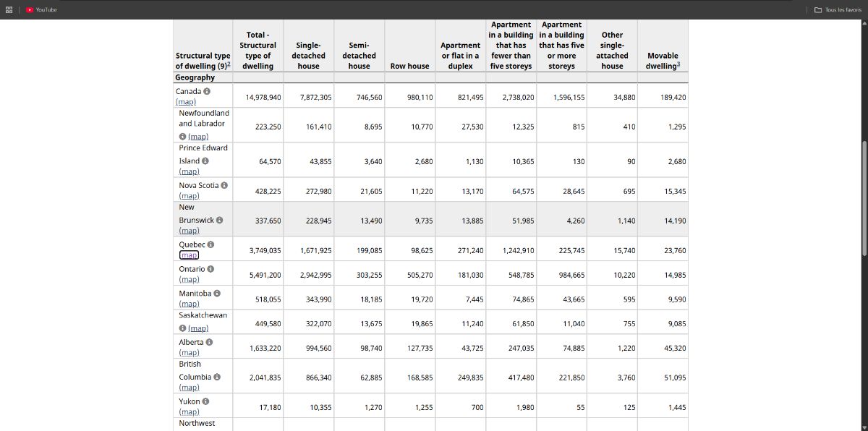Click the browser's vertical scrollbar thumb

coord(864,197)
